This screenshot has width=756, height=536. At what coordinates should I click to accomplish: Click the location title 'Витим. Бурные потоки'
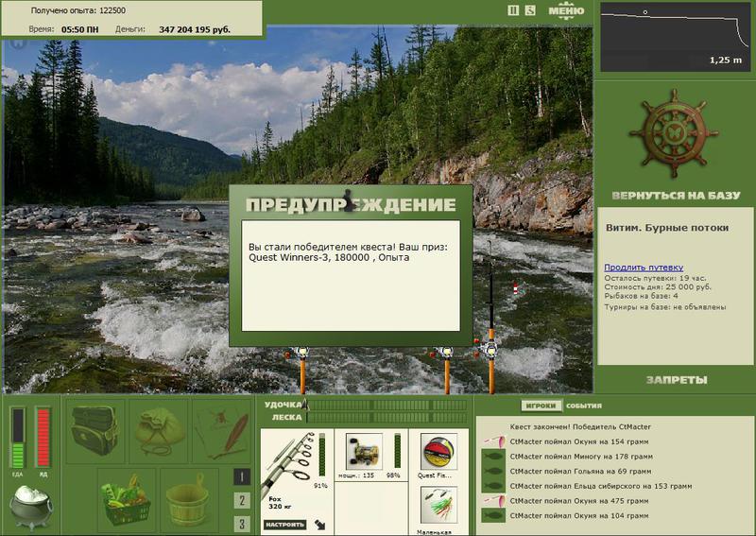(667, 228)
